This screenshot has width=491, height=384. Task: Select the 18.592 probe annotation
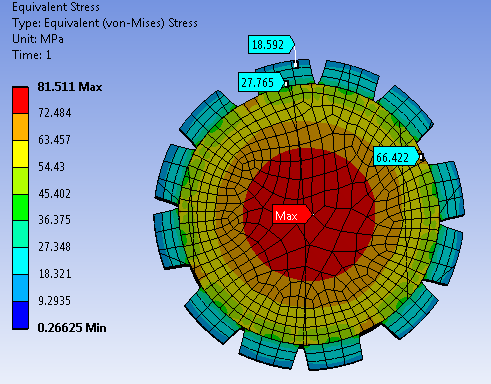point(271,45)
